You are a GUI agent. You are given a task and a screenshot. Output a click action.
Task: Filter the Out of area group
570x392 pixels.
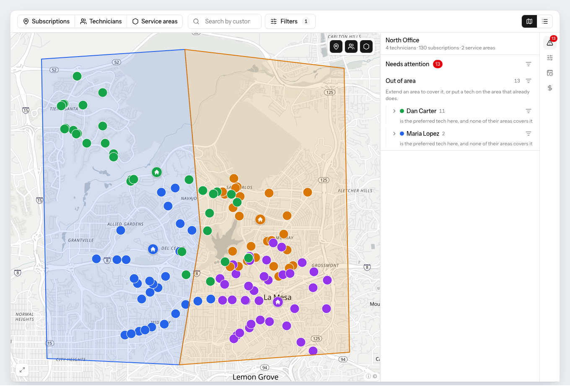[529, 81]
